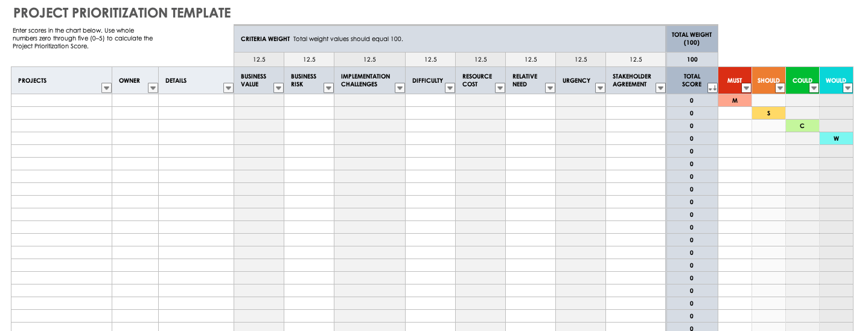Select the Urgency cell in M row
Image resolution: width=868 pixels, height=331 pixels.
581,101
